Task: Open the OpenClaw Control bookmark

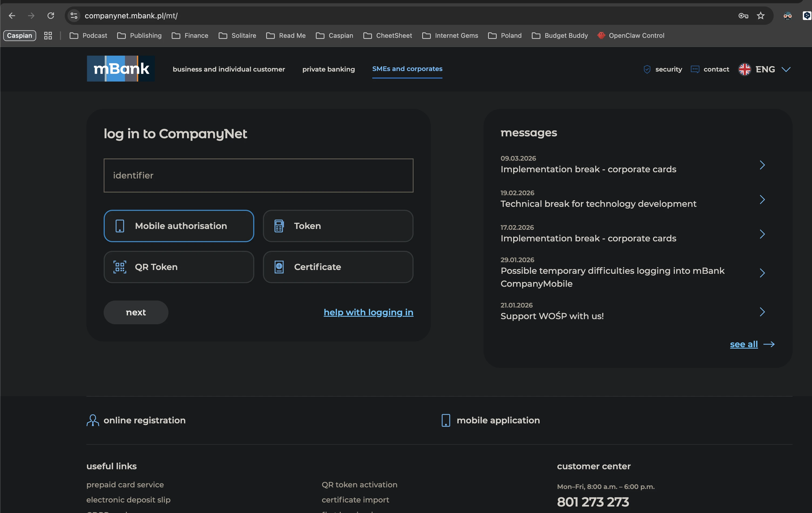Action: tap(631, 35)
